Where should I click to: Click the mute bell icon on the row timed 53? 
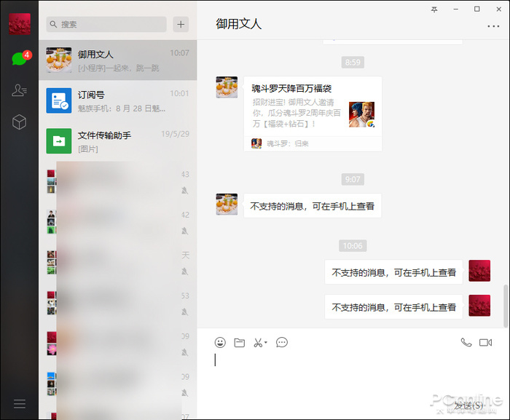(x=185, y=312)
